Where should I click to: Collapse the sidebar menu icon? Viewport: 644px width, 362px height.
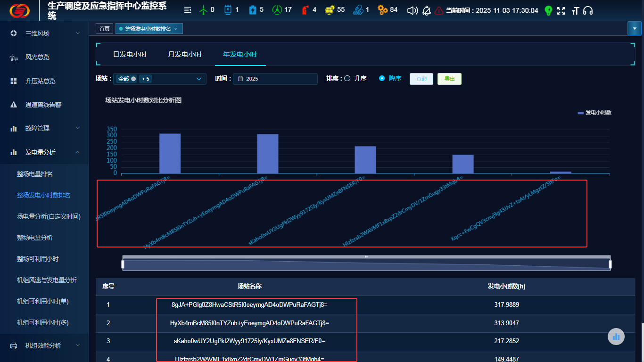(188, 10)
